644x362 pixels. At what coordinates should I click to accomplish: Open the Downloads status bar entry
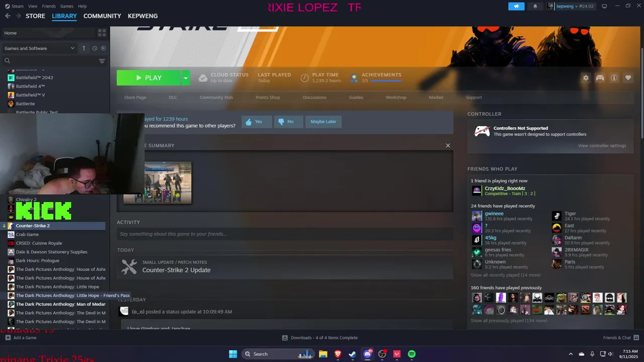tap(320, 338)
